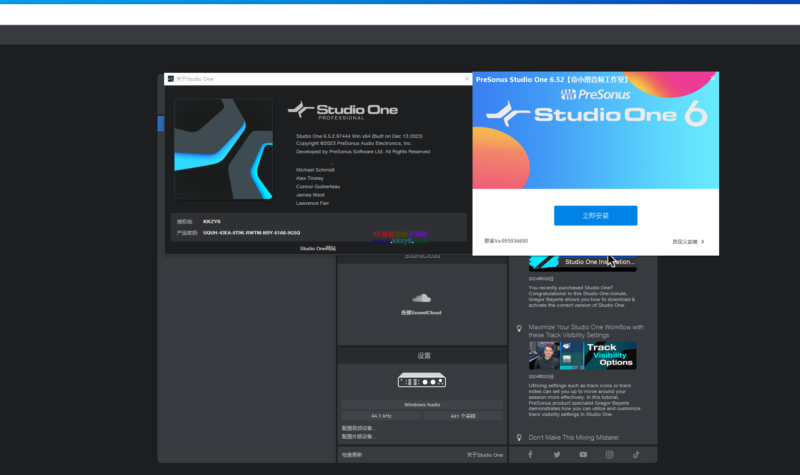Image resolution: width=800 pixels, height=475 pixels.
Task: Click the name 'Lawrence Farr' in credits
Action: (x=312, y=203)
